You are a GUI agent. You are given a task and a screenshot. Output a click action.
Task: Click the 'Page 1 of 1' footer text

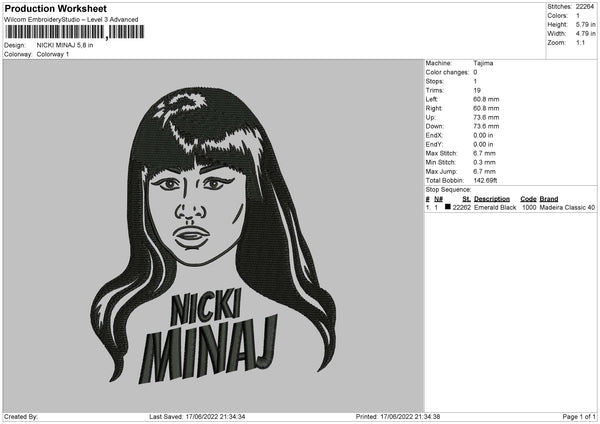coord(579,417)
